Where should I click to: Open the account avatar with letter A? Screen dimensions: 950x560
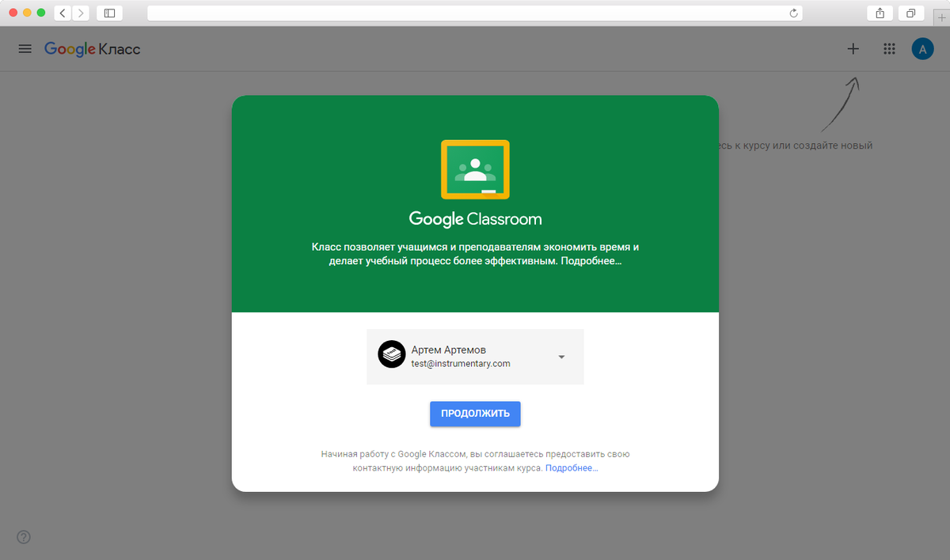922,49
